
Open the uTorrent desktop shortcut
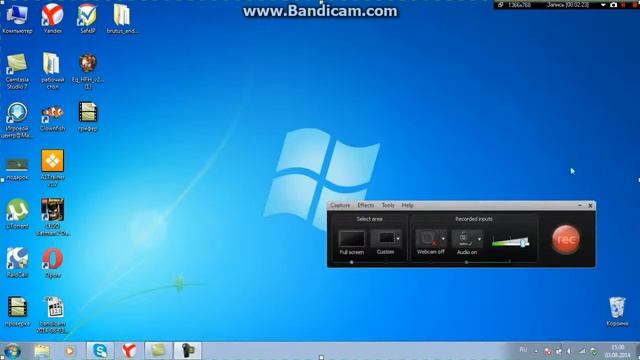pos(17,213)
